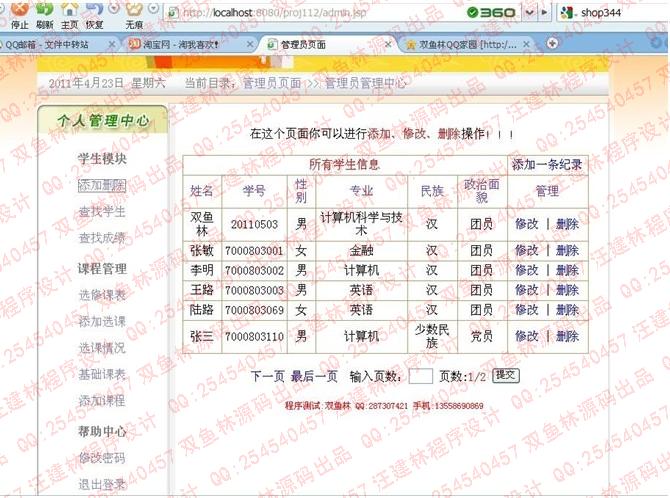Expand the dropdown next to 360 badge
670x498 pixels.
529,12
